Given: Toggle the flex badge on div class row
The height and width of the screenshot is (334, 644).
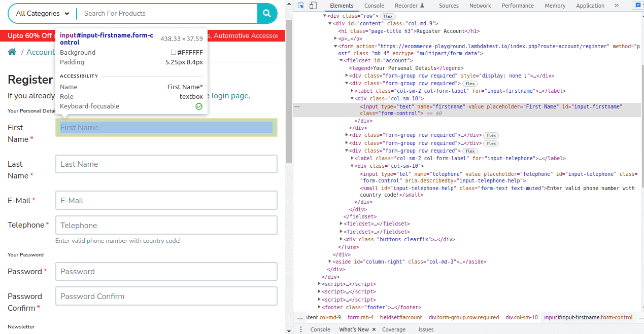Looking at the screenshot, I should coord(388,16).
